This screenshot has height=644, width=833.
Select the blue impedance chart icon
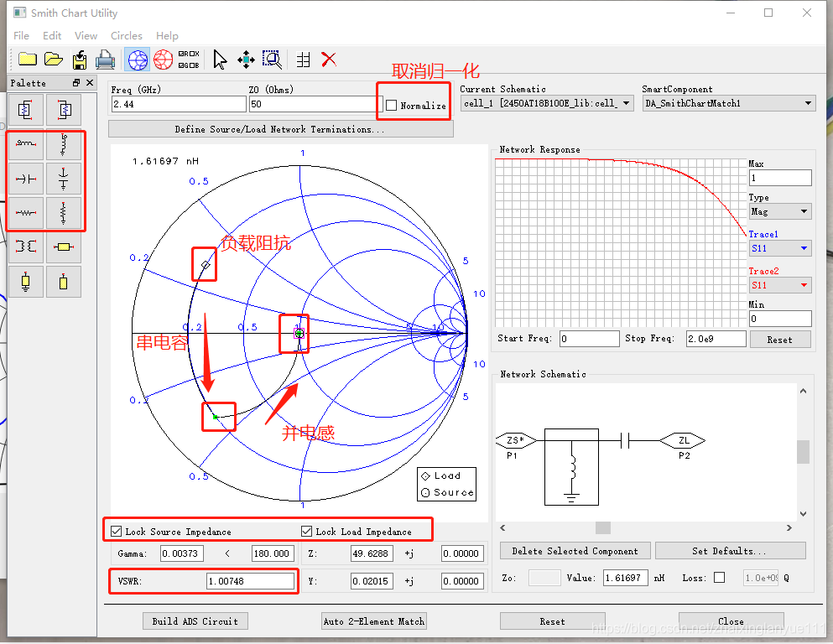138,60
